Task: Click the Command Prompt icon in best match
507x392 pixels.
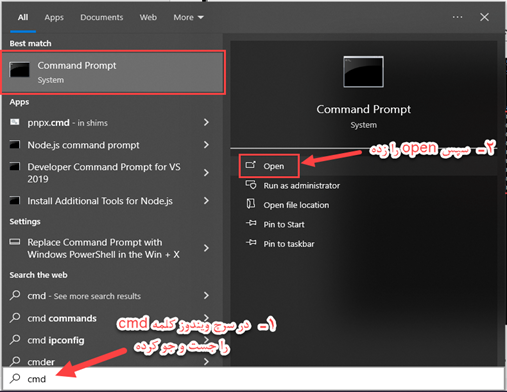Action: click(19, 70)
